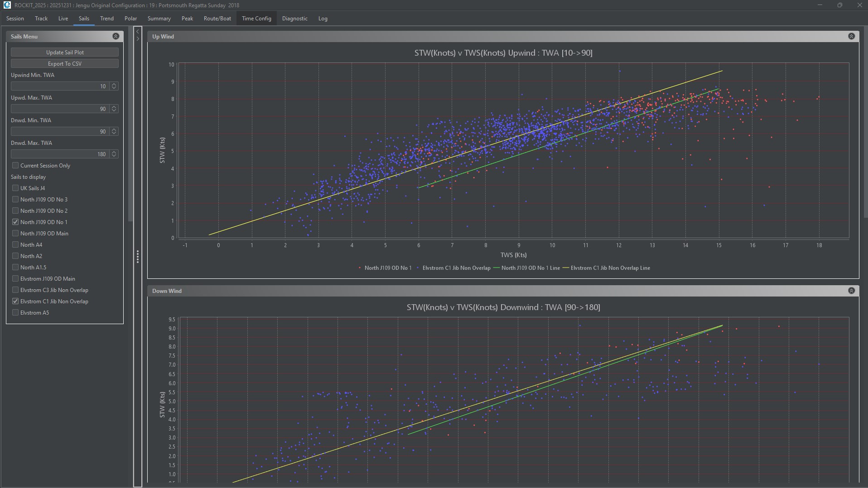The image size is (868, 488).
Task: Open the Route/Boat tab
Action: pyautogui.click(x=217, y=19)
